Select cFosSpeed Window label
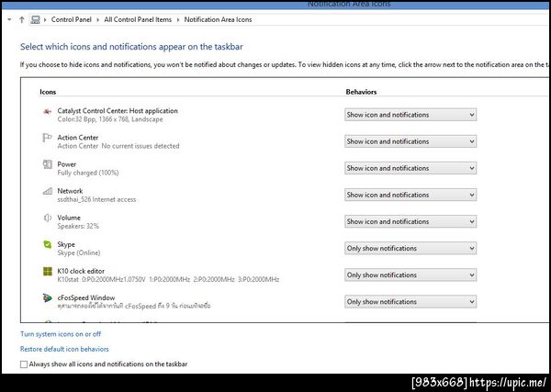Image resolution: width=551 pixels, height=392 pixels. [x=86, y=297]
